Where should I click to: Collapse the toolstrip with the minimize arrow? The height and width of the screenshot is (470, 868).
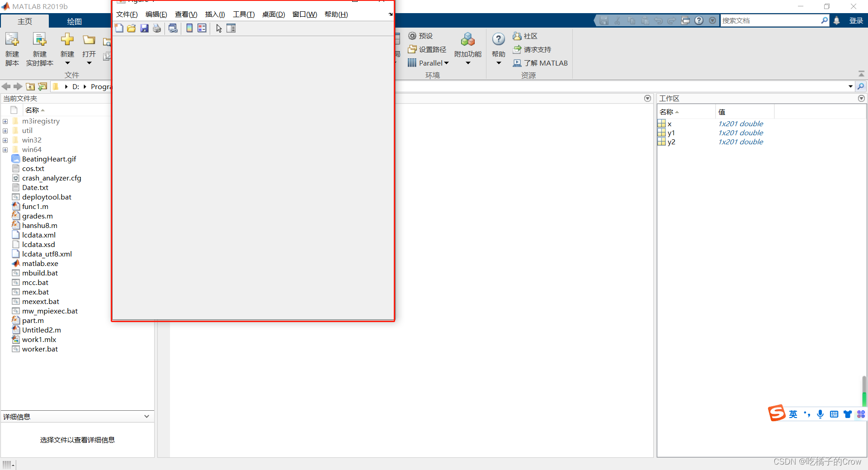coord(861,74)
